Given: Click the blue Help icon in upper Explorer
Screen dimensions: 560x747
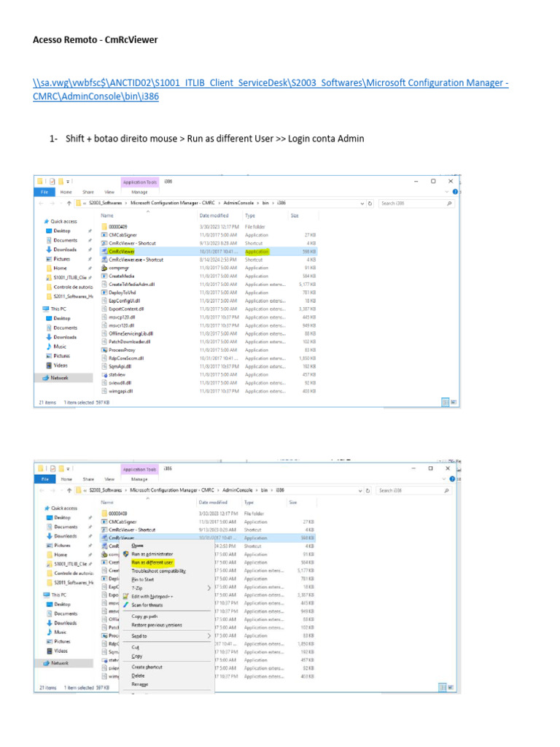Looking at the screenshot, I should pos(455,192).
